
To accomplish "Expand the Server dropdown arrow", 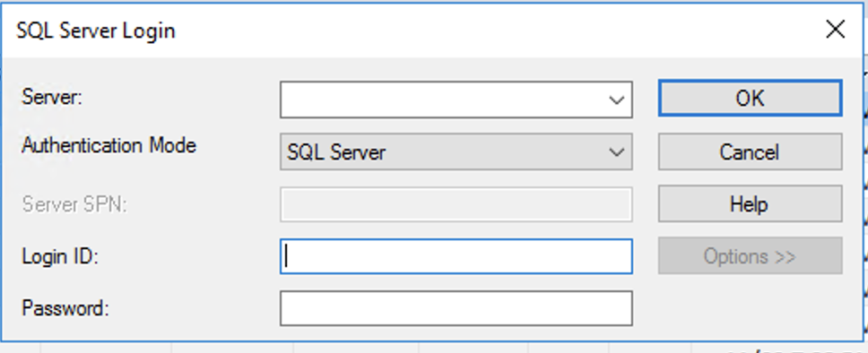I will [617, 100].
